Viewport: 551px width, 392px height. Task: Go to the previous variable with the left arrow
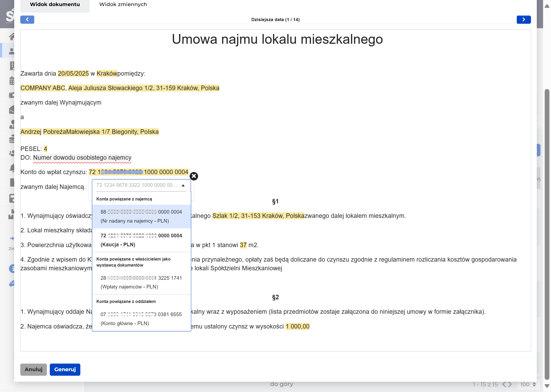[x=27, y=19]
